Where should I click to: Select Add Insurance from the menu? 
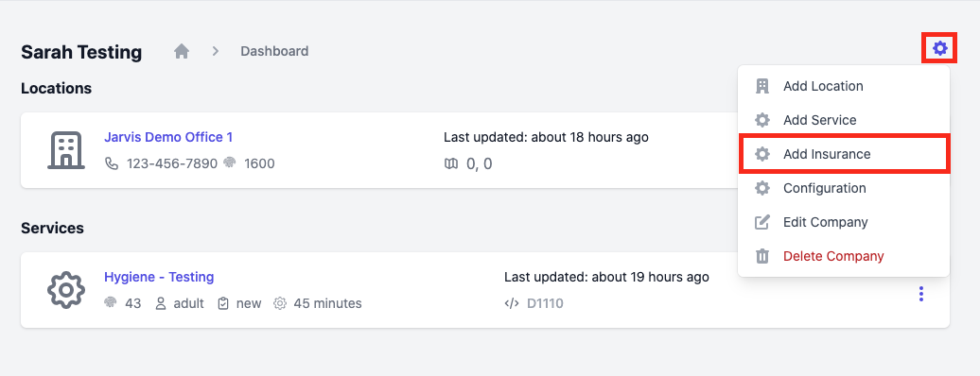(x=844, y=154)
